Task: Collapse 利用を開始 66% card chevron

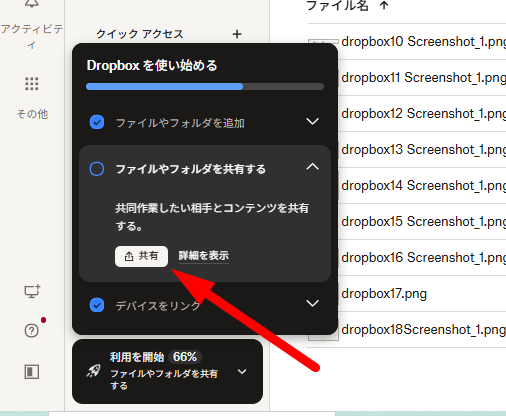Action: pos(242,371)
